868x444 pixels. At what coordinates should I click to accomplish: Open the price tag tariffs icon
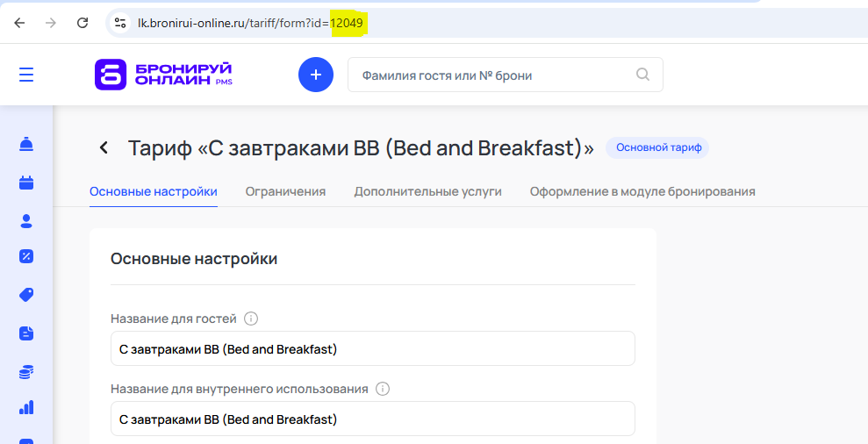click(26, 295)
